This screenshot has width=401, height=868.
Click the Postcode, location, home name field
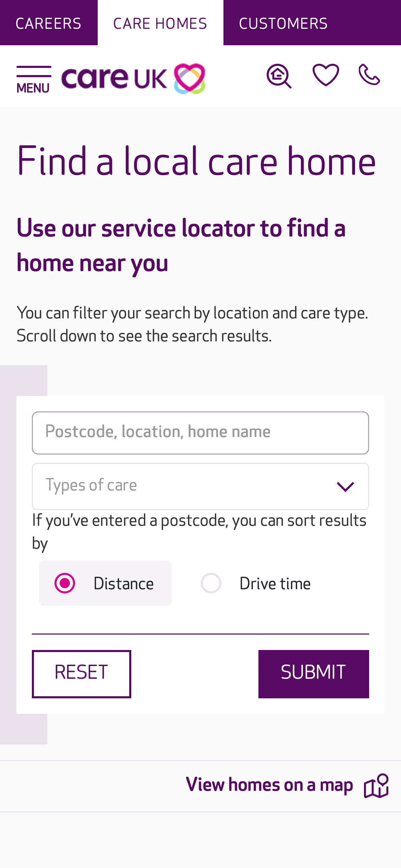[x=200, y=433]
